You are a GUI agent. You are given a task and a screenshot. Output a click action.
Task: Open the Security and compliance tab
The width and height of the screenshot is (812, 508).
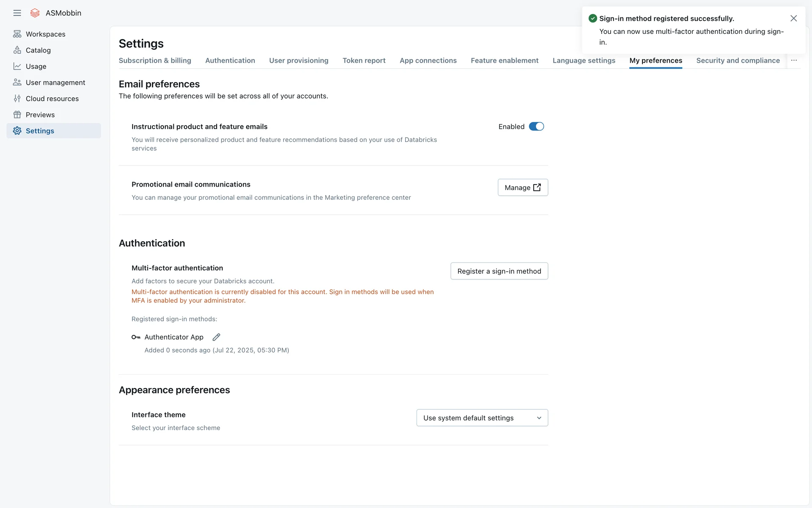click(x=738, y=61)
